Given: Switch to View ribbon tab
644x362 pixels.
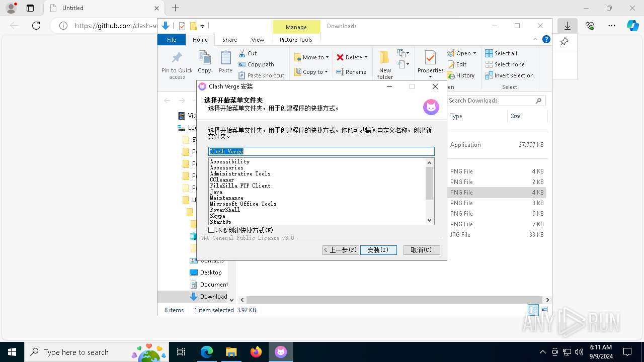Looking at the screenshot, I should click(x=258, y=40).
